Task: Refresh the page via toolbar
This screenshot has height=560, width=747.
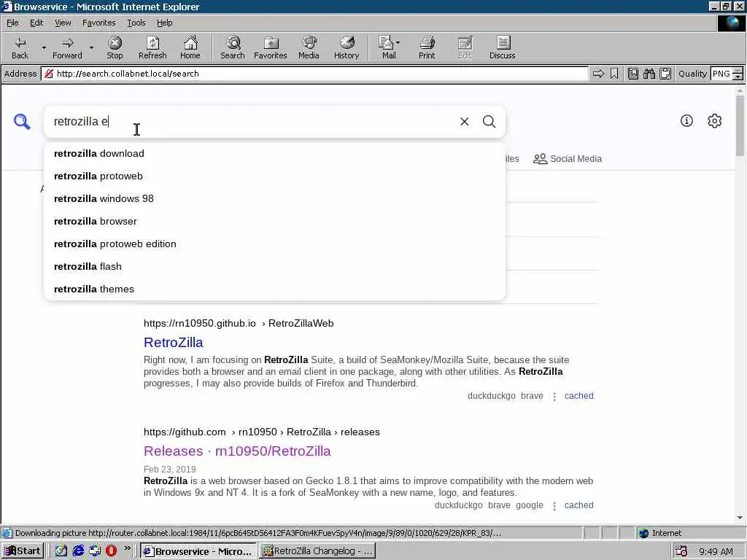Action: pyautogui.click(x=152, y=47)
